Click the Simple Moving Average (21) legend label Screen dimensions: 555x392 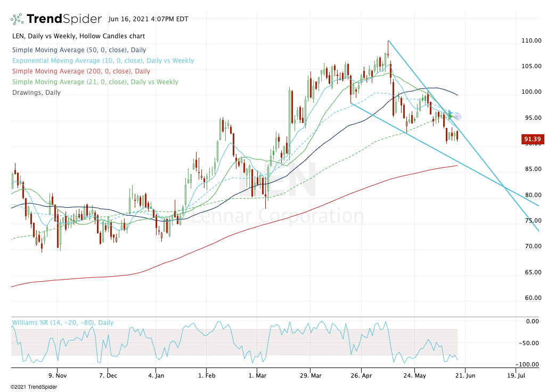click(95, 82)
